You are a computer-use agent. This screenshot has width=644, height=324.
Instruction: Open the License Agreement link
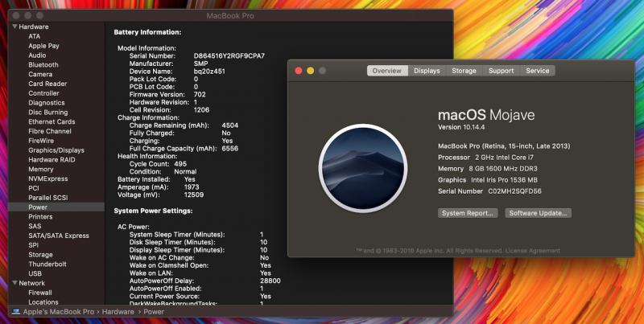(532, 251)
